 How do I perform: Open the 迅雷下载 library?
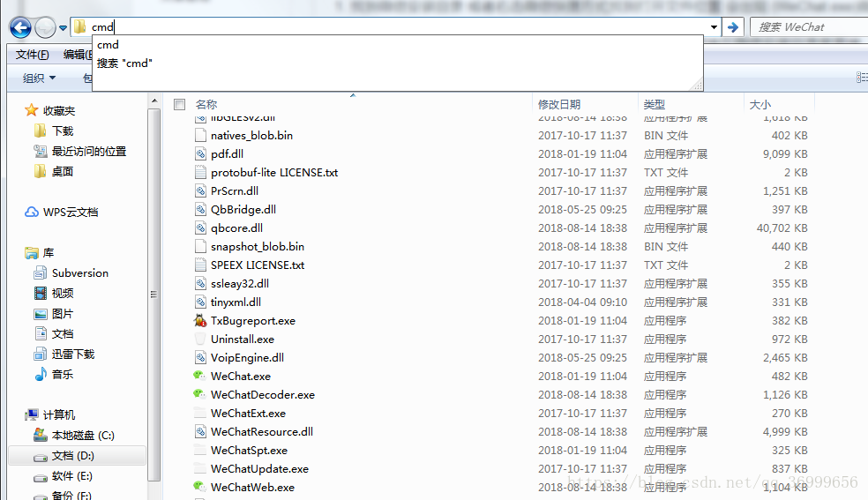(x=72, y=354)
